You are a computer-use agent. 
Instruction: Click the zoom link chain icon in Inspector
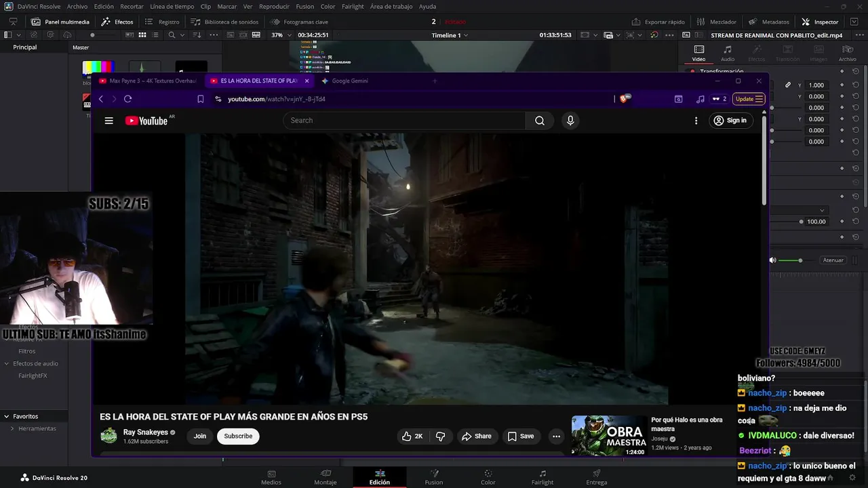(788, 85)
